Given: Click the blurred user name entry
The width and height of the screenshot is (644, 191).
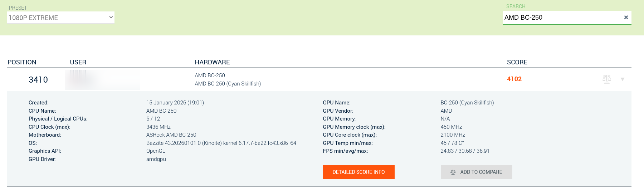Looking at the screenshot, I should (103, 79).
